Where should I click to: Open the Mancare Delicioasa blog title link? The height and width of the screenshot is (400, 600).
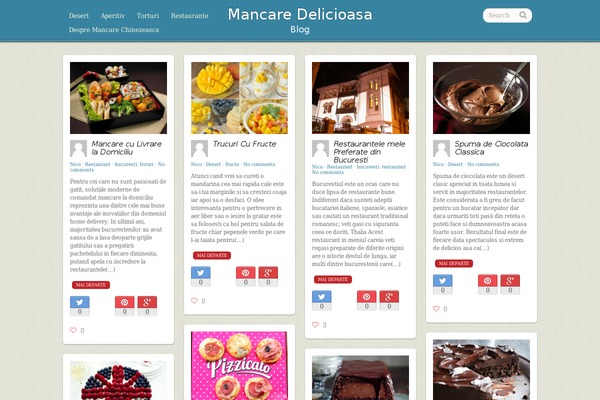tap(300, 14)
